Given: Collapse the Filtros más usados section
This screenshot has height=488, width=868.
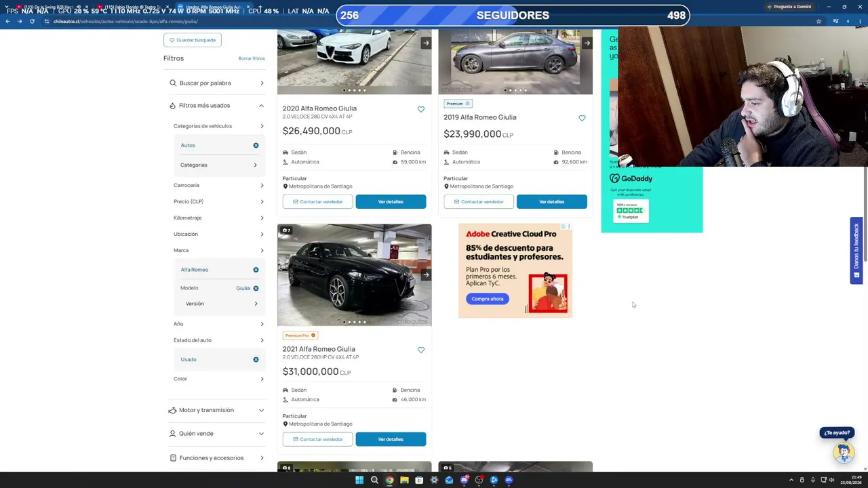Looking at the screenshot, I should click(217, 106).
